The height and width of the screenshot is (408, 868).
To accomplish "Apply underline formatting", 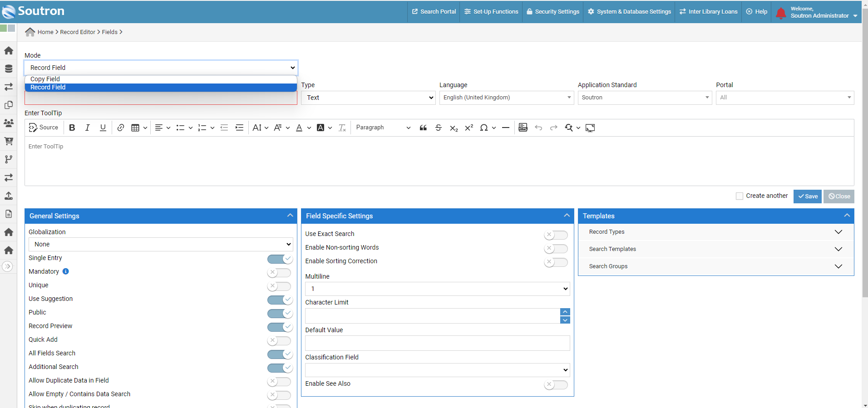I will (x=103, y=128).
